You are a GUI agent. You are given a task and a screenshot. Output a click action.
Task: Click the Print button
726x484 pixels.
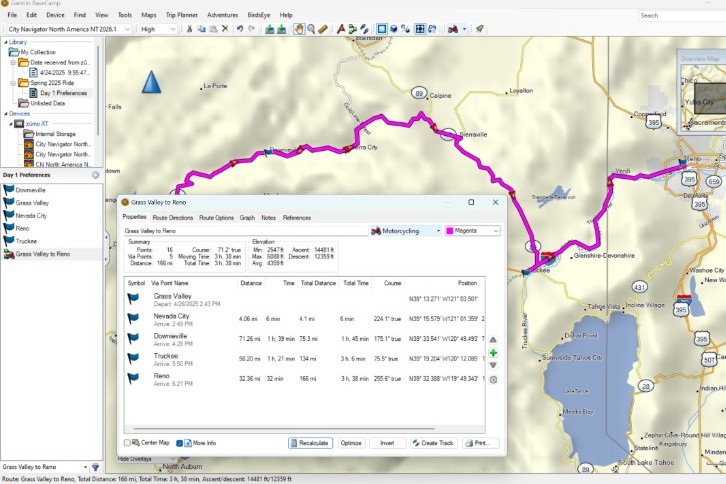(481, 443)
